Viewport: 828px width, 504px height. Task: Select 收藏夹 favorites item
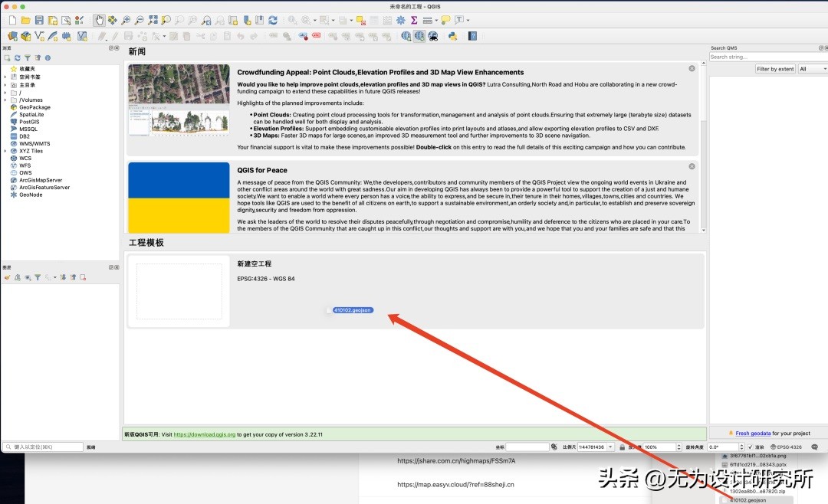click(x=26, y=69)
